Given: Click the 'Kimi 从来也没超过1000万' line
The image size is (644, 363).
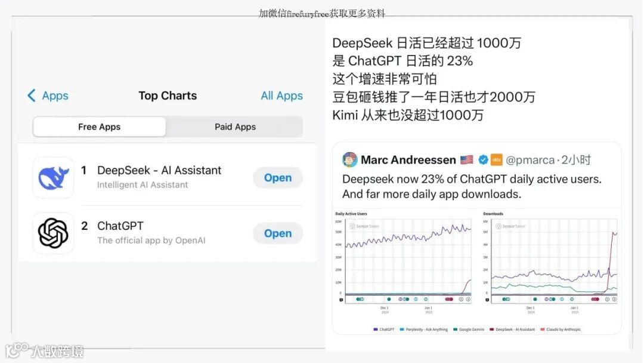Looking at the screenshot, I should click(408, 115).
